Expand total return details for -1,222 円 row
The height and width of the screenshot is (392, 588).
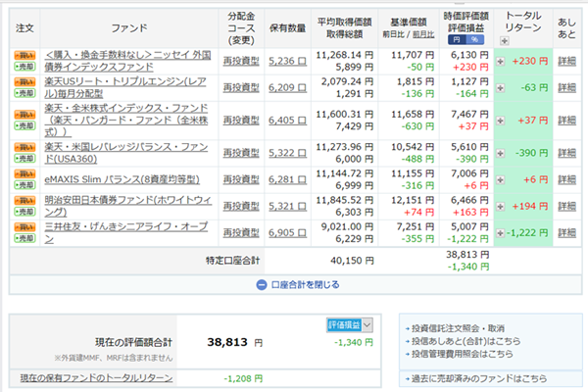502,233
